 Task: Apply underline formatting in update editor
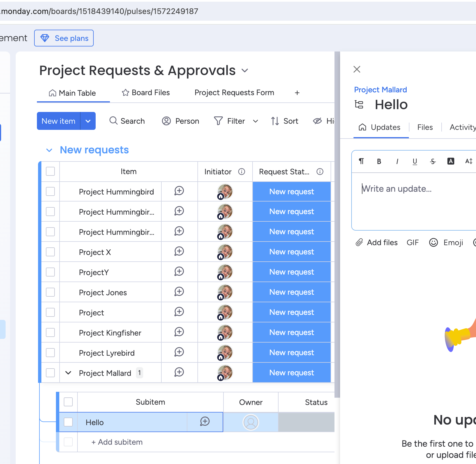[x=415, y=161]
